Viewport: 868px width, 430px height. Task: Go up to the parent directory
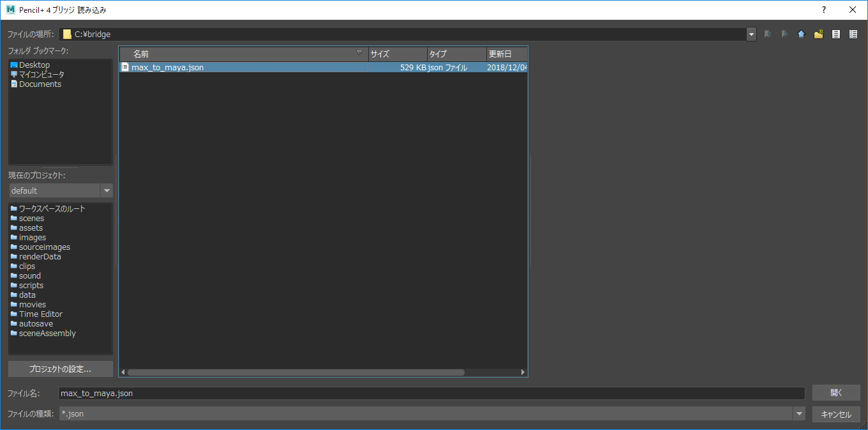coord(801,35)
